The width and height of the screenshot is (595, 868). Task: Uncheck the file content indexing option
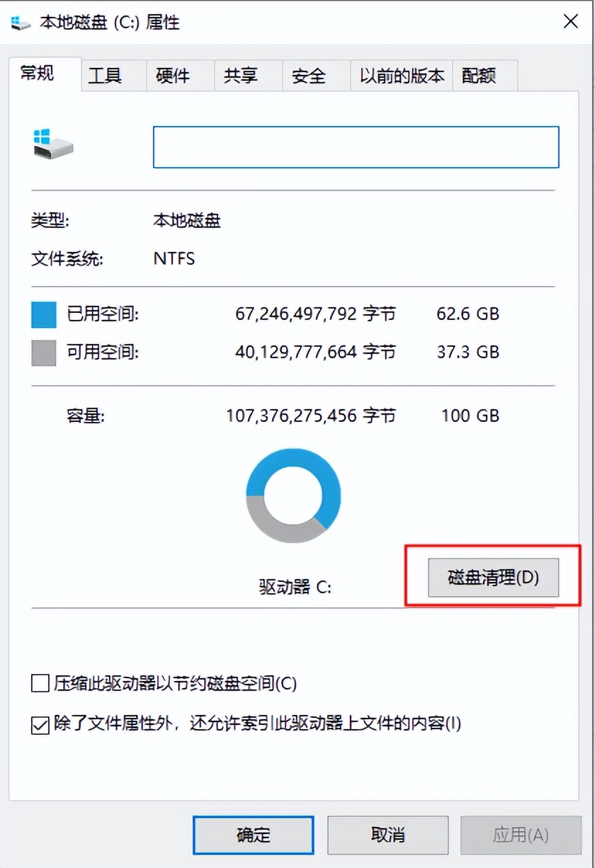click(40, 725)
